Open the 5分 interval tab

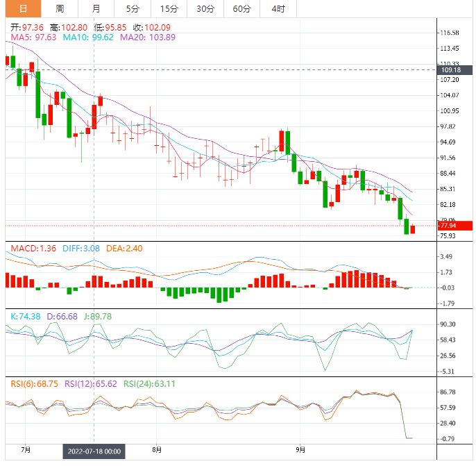click(133, 8)
